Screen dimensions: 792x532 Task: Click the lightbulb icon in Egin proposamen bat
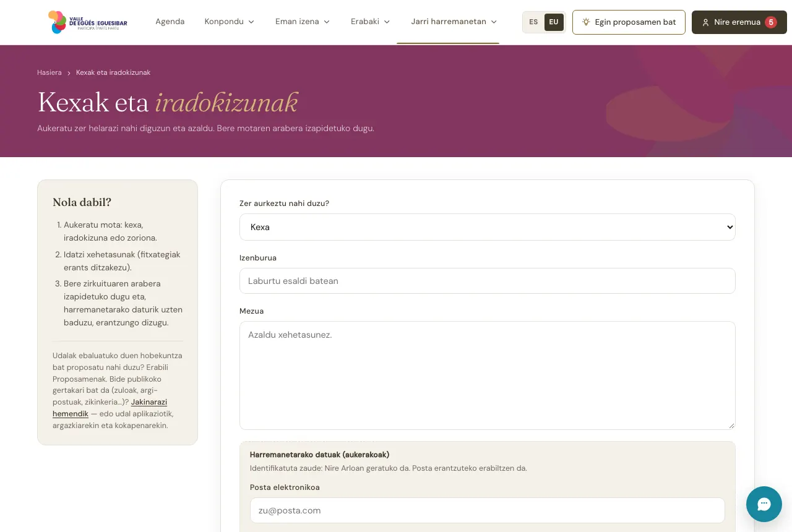tap(586, 22)
